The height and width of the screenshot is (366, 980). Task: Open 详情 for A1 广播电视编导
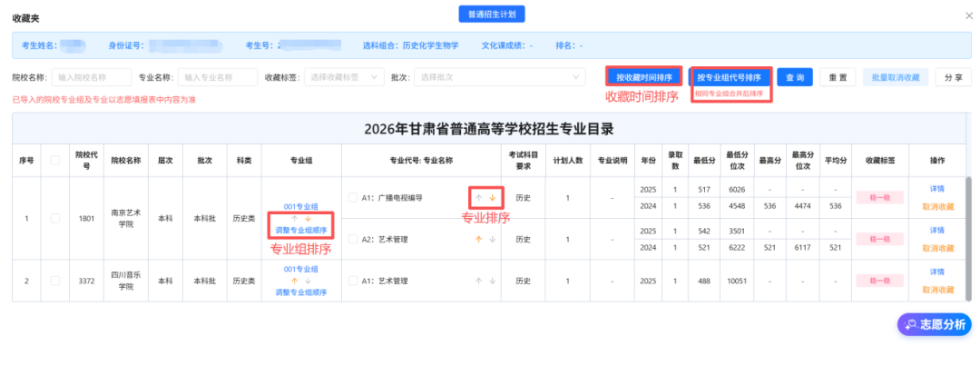pyautogui.click(x=936, y=189)
